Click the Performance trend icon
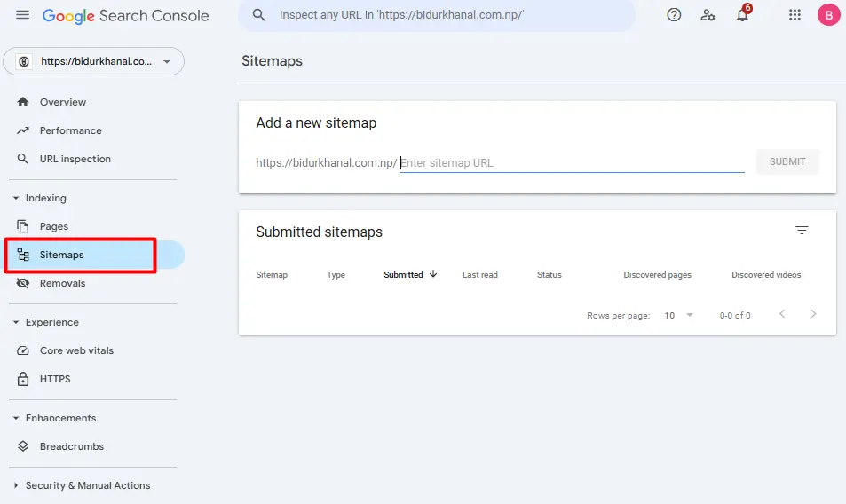This screenshot has width=846, height=504. tap(23, 130)
